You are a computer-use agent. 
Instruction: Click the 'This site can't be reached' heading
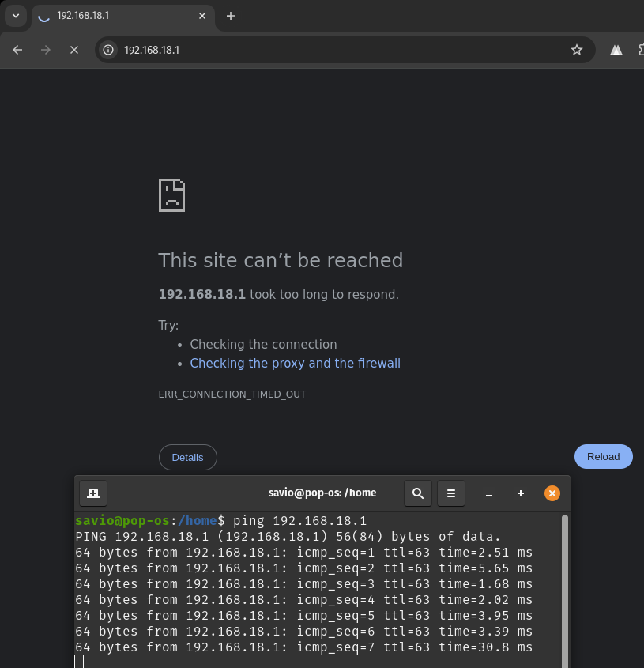pyautogui.click(x=281, y=260)
